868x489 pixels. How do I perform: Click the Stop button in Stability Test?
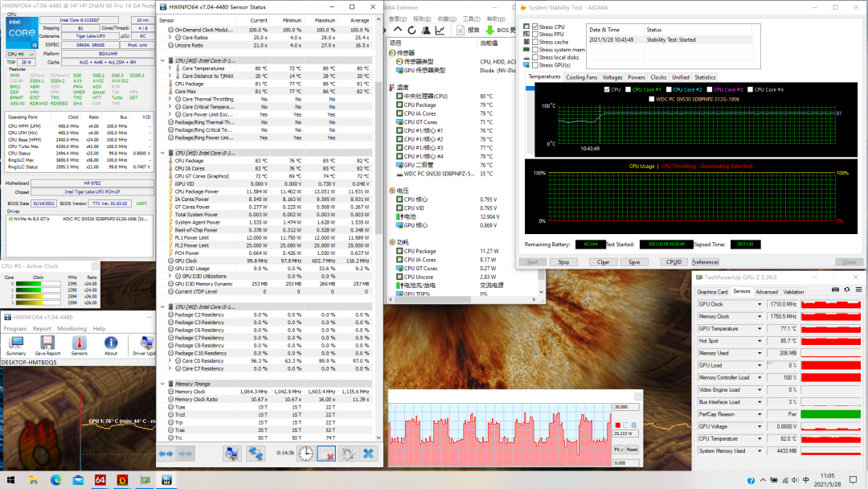pyautogui.click(x=563, y=262)
